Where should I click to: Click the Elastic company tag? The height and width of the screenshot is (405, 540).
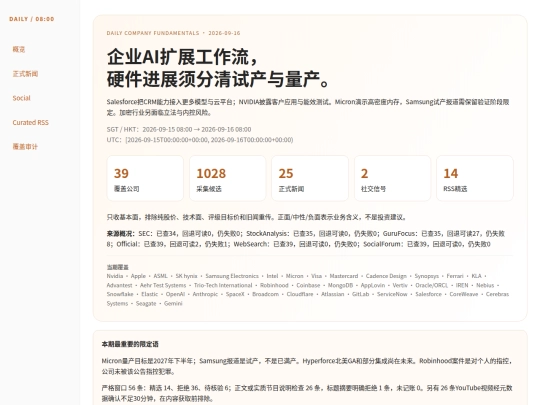149,294
